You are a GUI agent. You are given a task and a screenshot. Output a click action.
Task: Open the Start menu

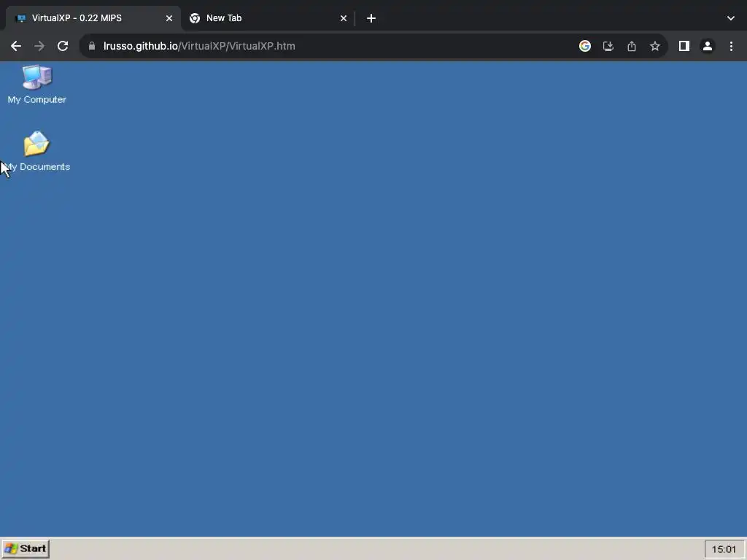pyautogui.click(x=26, y=548)
